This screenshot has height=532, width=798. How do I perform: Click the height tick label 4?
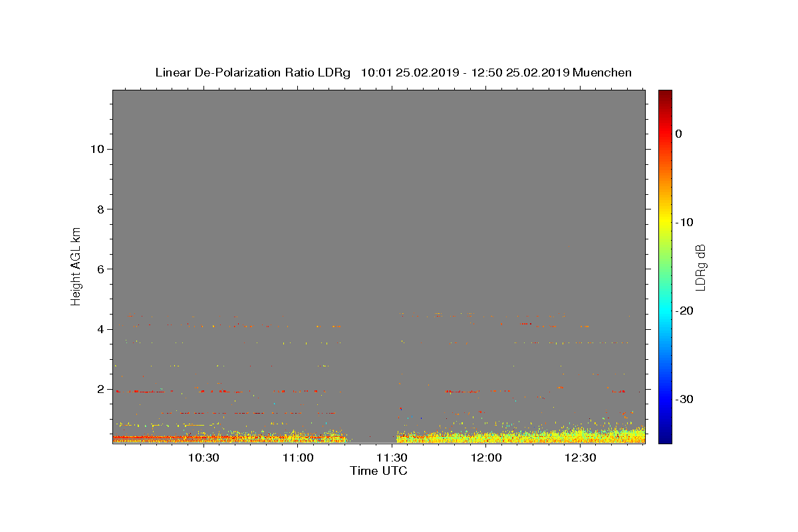coord(100,329)
